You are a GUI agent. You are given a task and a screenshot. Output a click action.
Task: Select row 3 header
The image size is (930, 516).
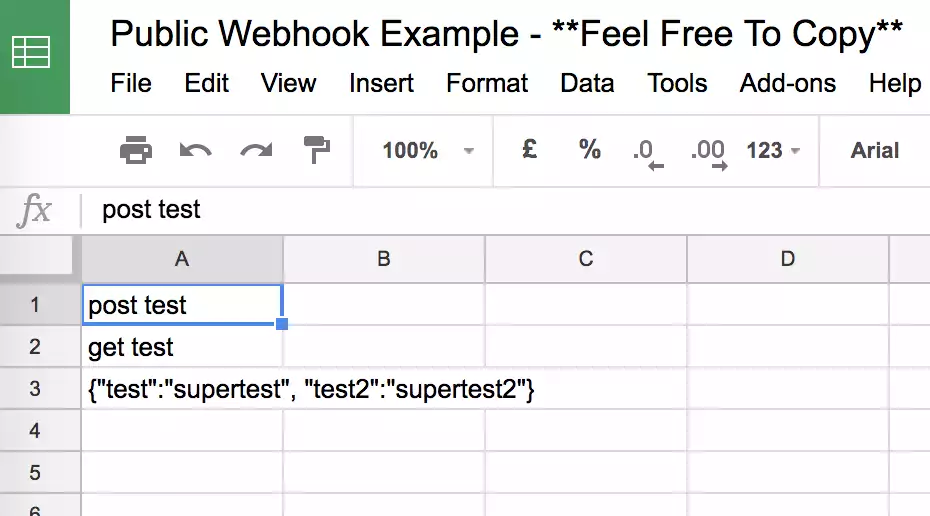click(x=35, y=389)
